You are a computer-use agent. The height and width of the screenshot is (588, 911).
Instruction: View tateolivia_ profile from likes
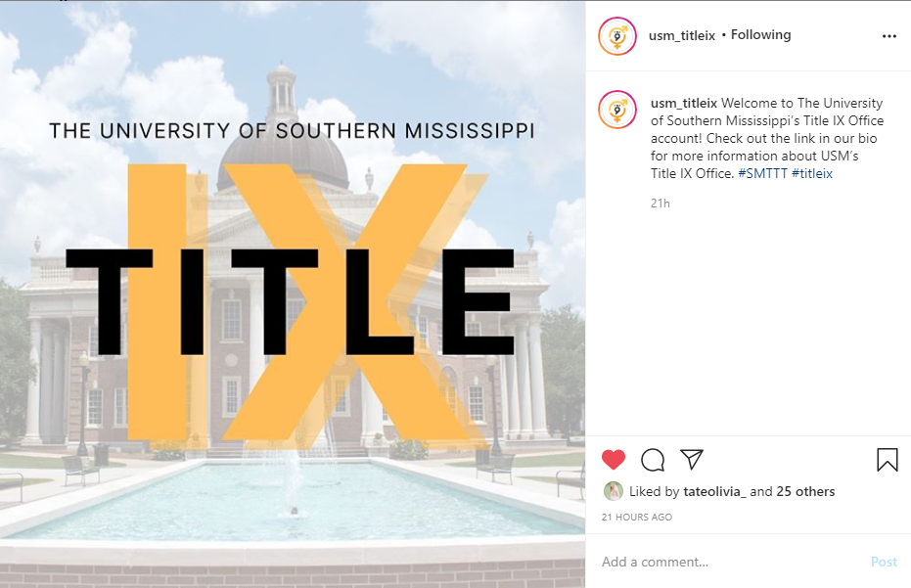(x=714, y=491)
